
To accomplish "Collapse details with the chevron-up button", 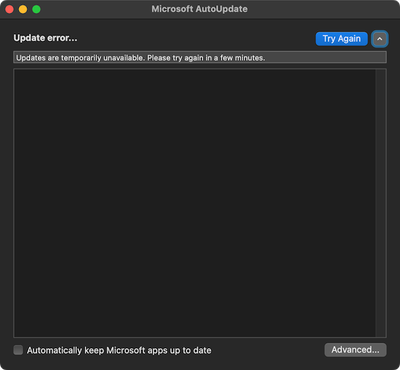I will [380, 39].
